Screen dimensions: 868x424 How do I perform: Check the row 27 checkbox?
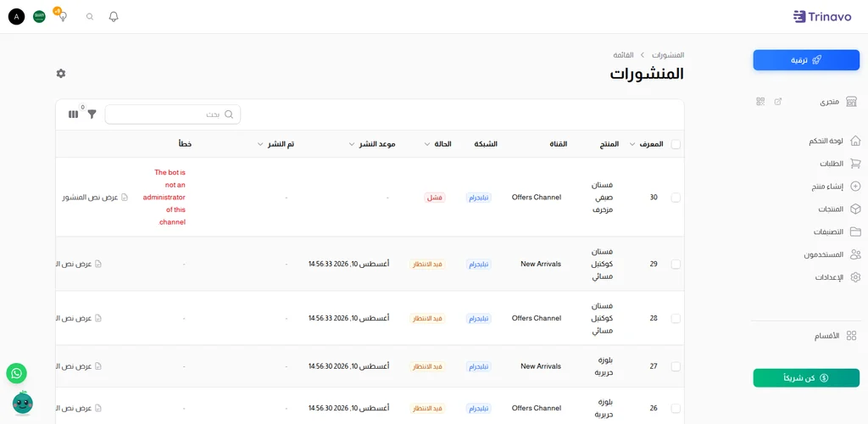(676, 366)
